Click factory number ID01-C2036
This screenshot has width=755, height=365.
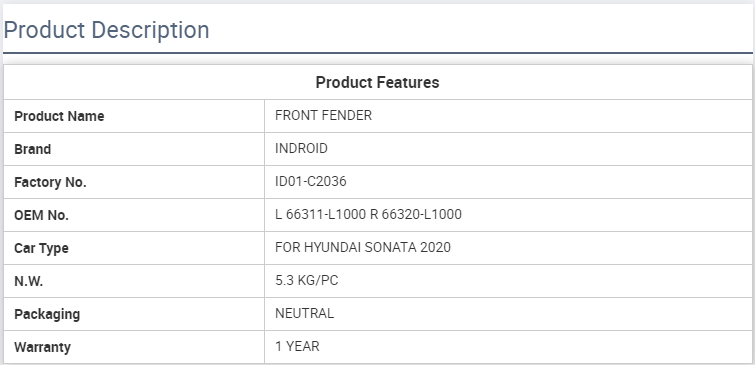click(311, 182)
